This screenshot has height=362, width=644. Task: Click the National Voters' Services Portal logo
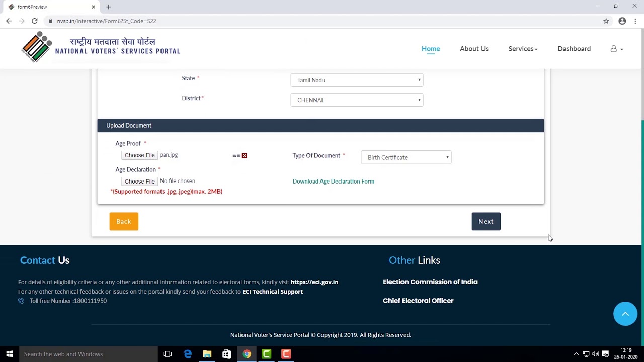[x=101, y=47]
